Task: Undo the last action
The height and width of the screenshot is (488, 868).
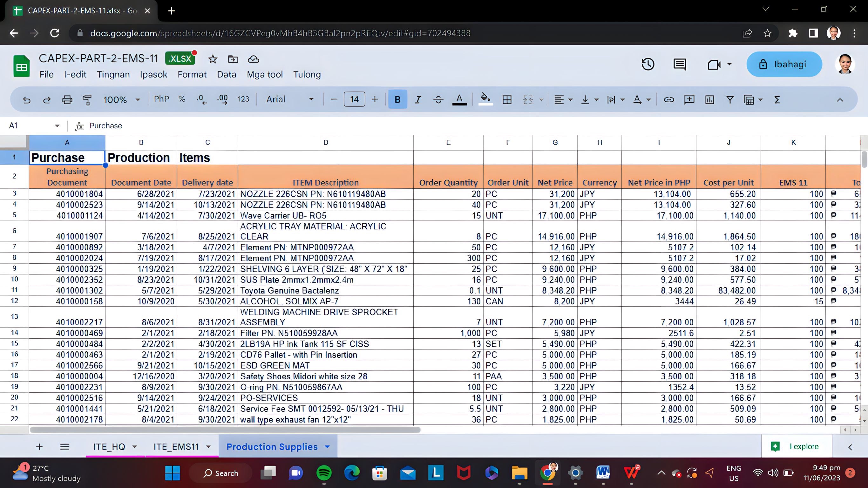Action: pos(27,99)
